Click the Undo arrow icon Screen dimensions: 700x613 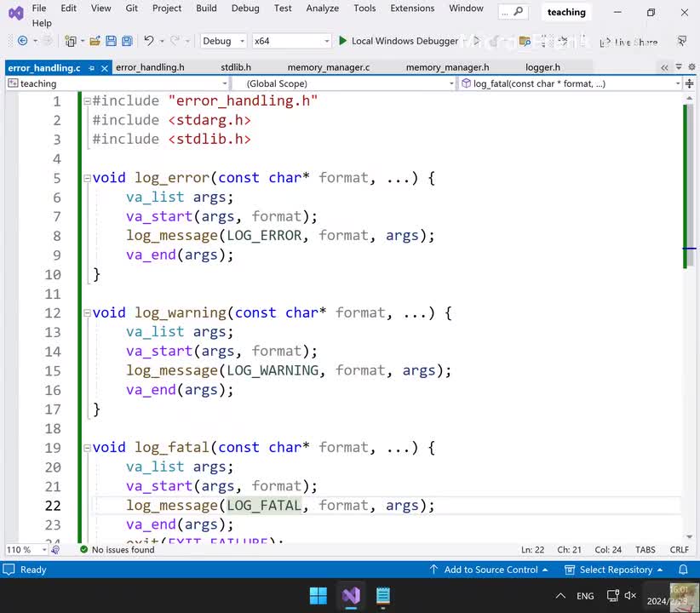[149, 41]
